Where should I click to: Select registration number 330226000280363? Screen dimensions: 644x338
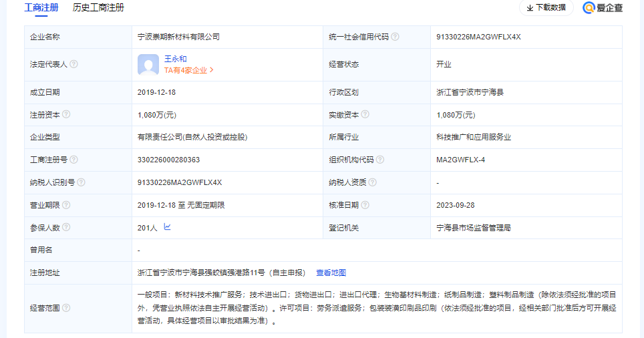coord(169,160)
